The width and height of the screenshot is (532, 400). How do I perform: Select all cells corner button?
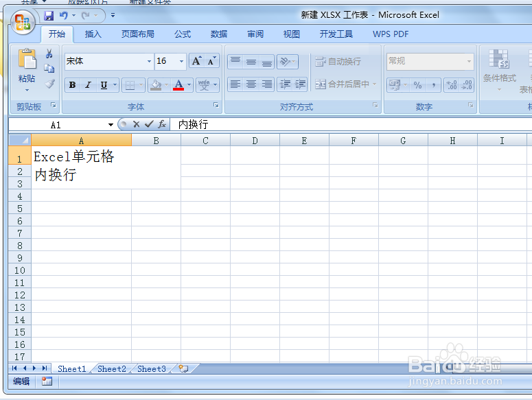coord(20,140)
